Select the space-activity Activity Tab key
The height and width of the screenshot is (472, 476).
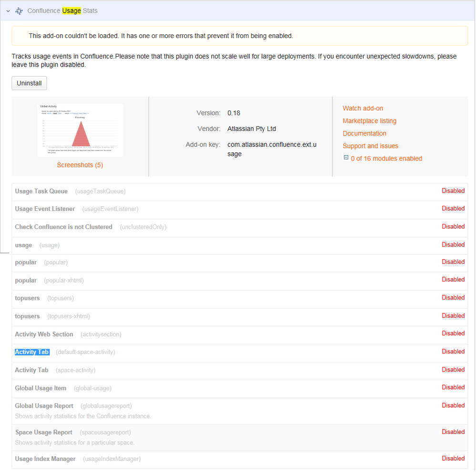[x=76, y=371]
